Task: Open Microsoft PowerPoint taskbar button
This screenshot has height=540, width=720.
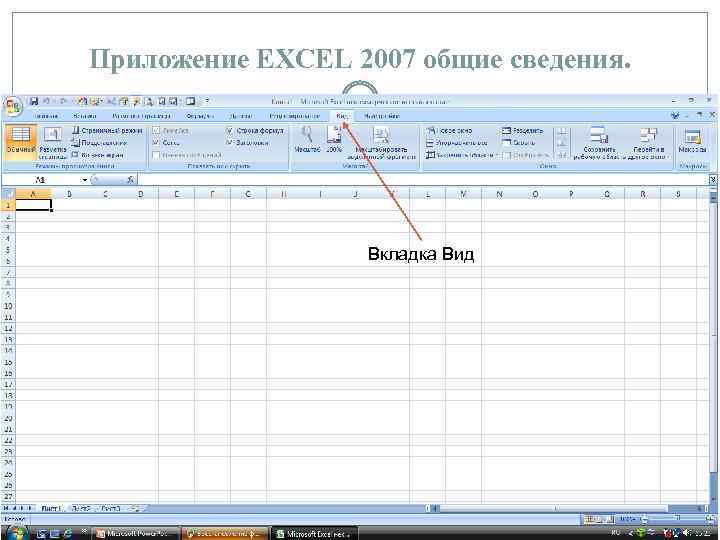Action: 136,534
